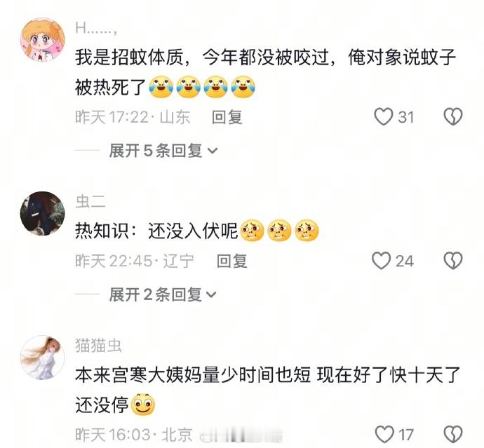Open the username H……, profile
This screenshot has width=484, height=448.
[x=96, y=29]
